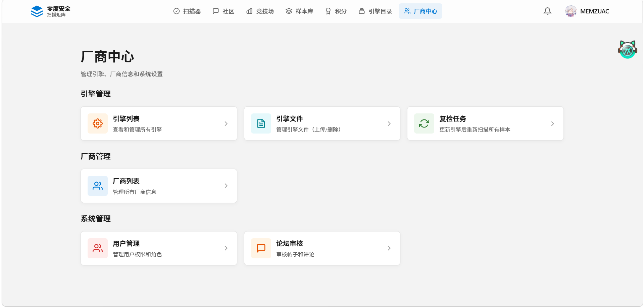The width and height of the screenshot is (644, 307).
Task: Click the red user management icon
Action: (x=98, y=248)
